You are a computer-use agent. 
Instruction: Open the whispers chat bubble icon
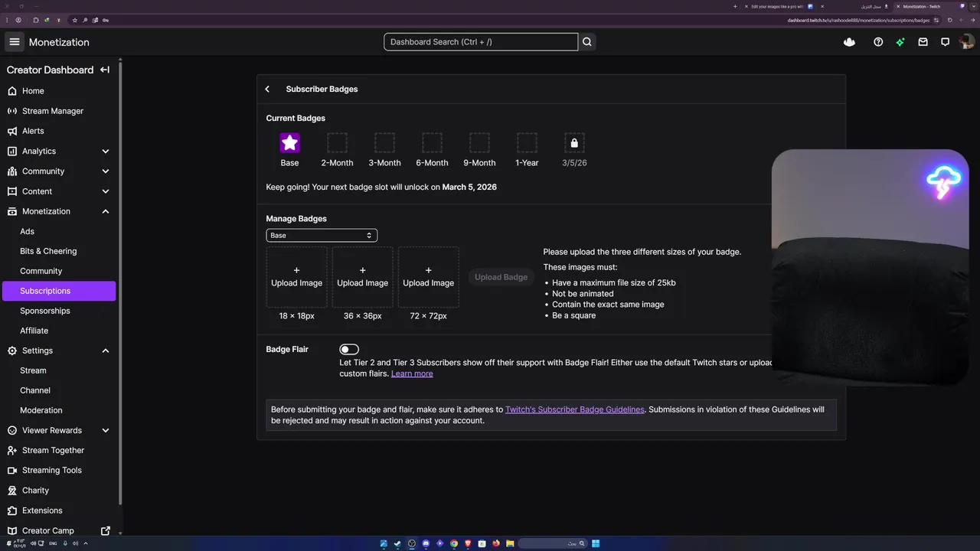(946, 42)
